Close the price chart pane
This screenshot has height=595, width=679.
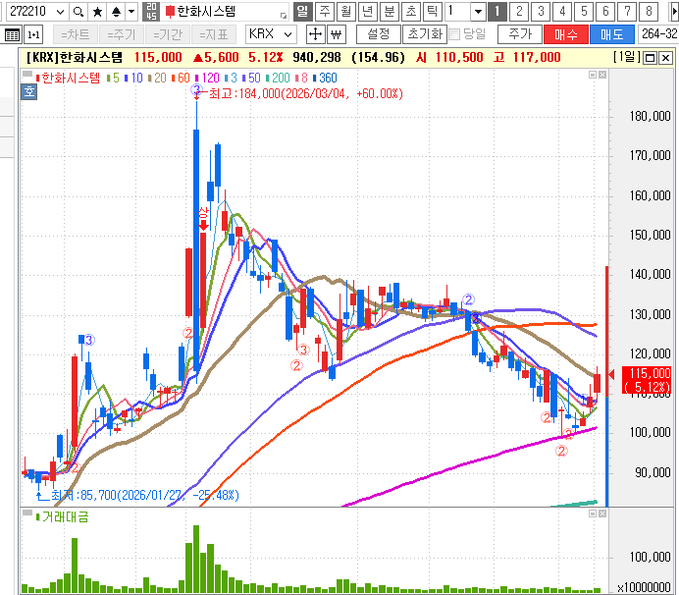pyautogui.click(x=602, y=75)
